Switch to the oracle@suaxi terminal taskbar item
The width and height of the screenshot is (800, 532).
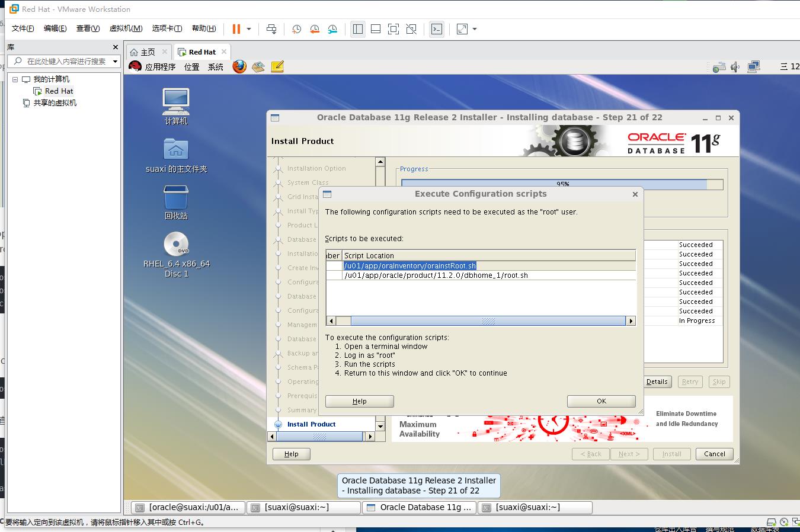[x=187, y=507]
